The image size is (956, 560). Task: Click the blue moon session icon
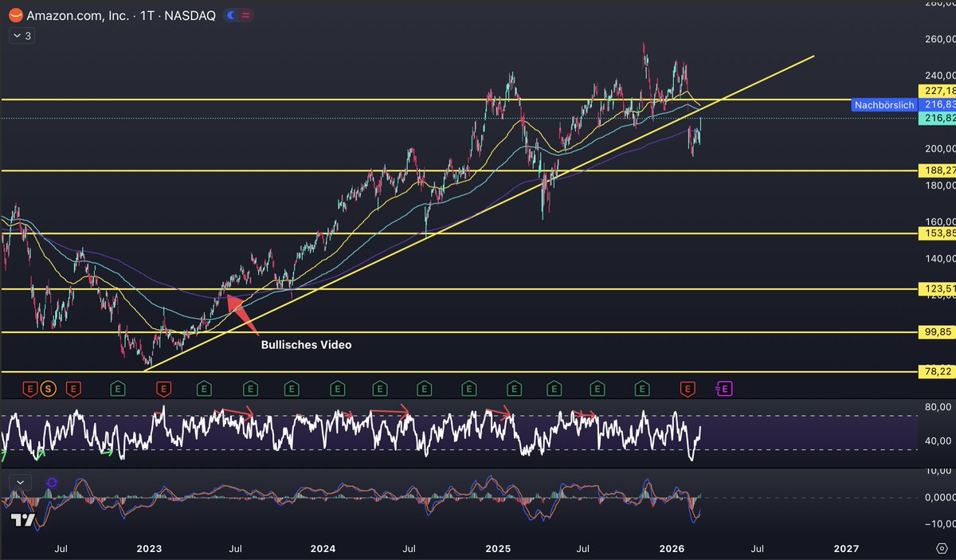tap(231, 15)
